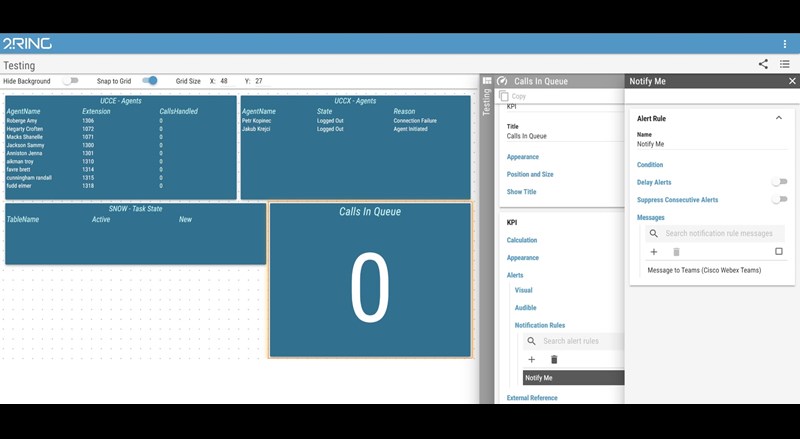Delete the selected notification rule message

click(x=676, y=252)
